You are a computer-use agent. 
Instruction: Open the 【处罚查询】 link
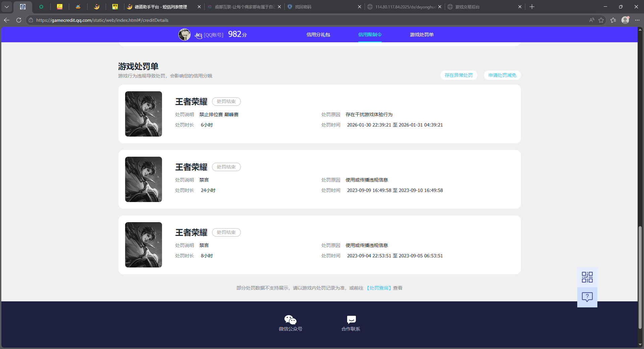[379, 288]
